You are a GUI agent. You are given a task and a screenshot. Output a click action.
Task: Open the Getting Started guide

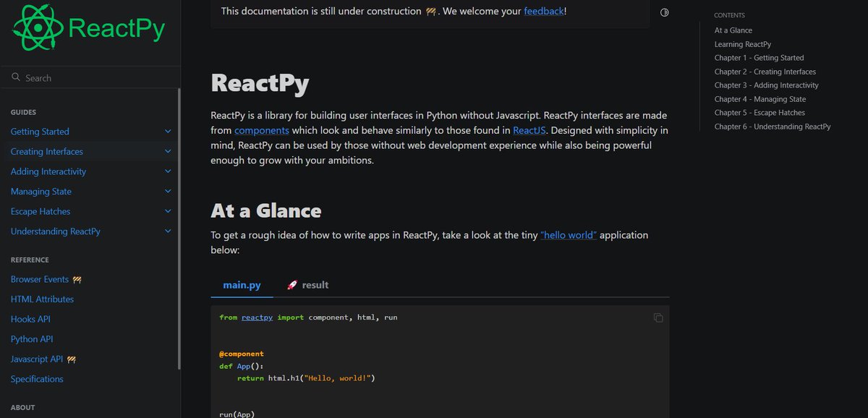coord(40,132)
